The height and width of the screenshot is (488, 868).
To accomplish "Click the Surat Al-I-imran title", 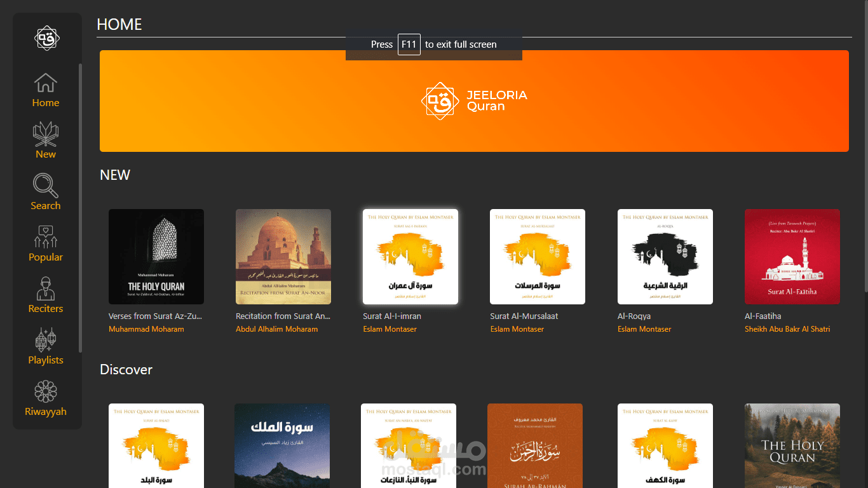I will tap(392, 316).
